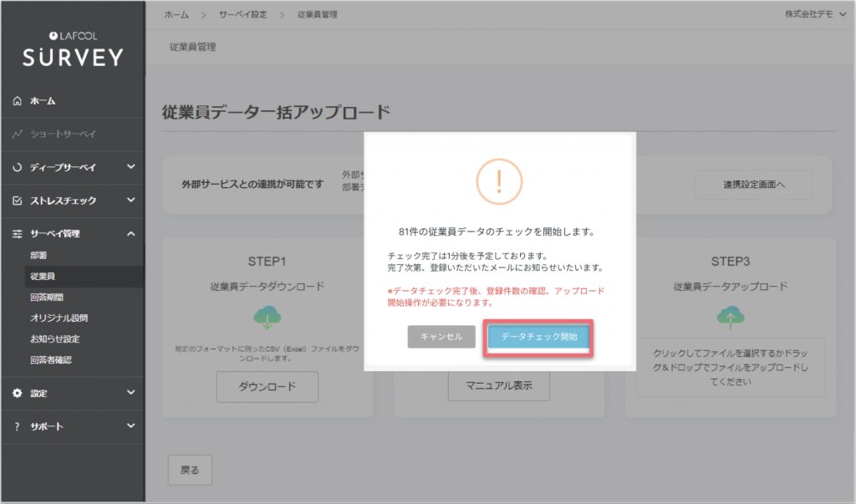The image size is (856, 504).
Task: Select オリジナル設問 in the sidebar
Action: [59, 318]
